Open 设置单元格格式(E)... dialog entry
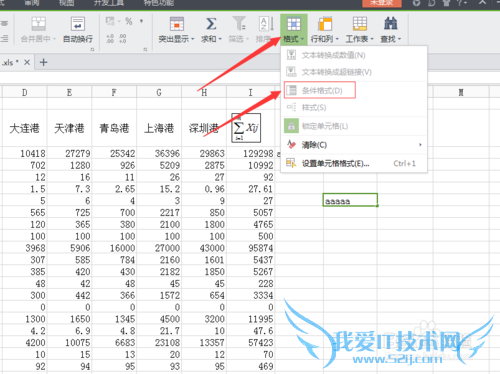The height and width of the screenshot is (374, 500). (x=354, y=164)
